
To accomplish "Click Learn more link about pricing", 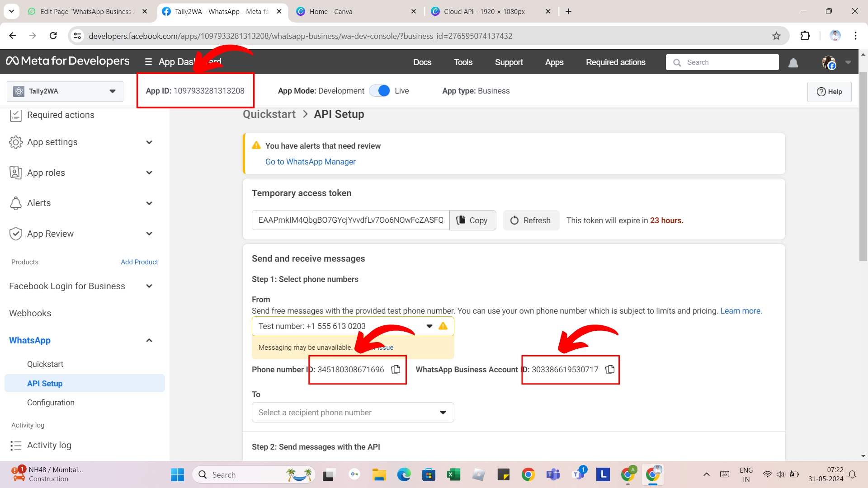I will click(741, 311).
